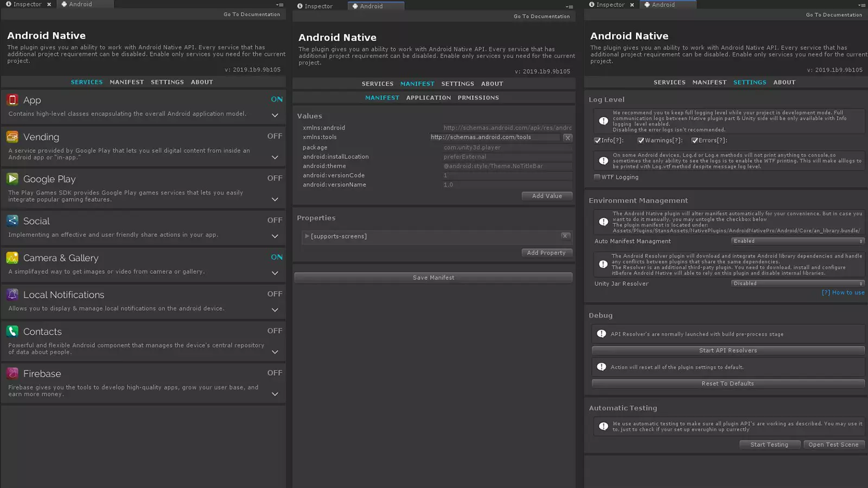868x488 pixels.
Task: Close the right panel Inspector tab
Action: (632, 5)
